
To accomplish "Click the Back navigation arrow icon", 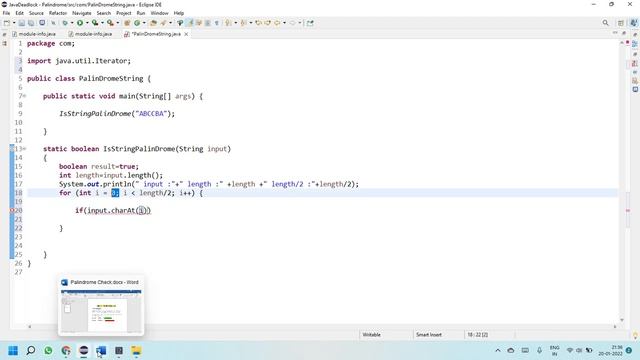I will [x=277, y=23].
